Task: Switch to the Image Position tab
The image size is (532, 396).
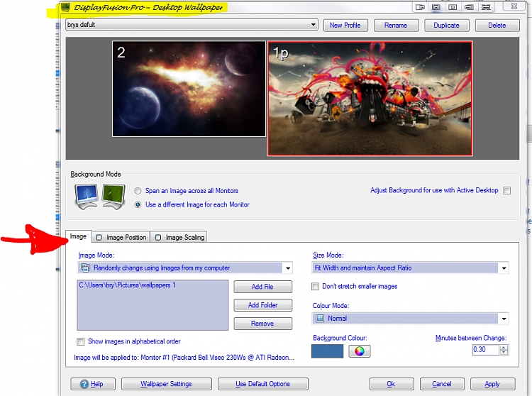Action: coord(121,238)
